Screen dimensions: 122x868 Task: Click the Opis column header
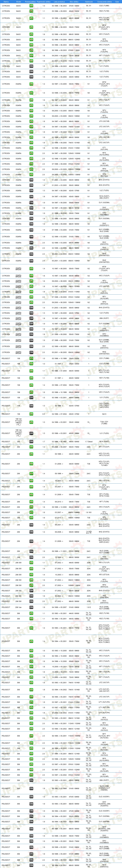point(117,1)
